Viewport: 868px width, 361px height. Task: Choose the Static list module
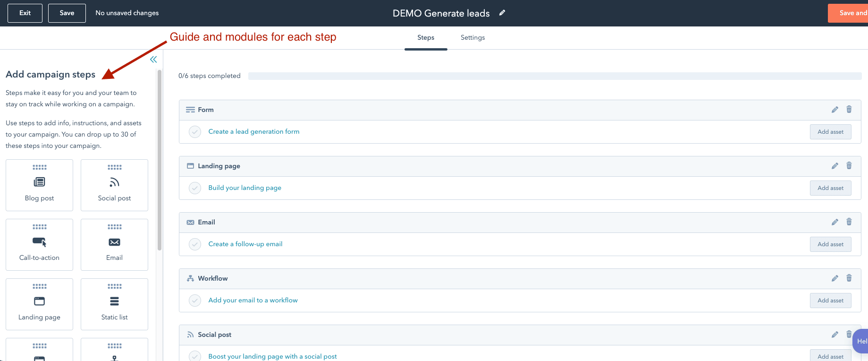114,304
